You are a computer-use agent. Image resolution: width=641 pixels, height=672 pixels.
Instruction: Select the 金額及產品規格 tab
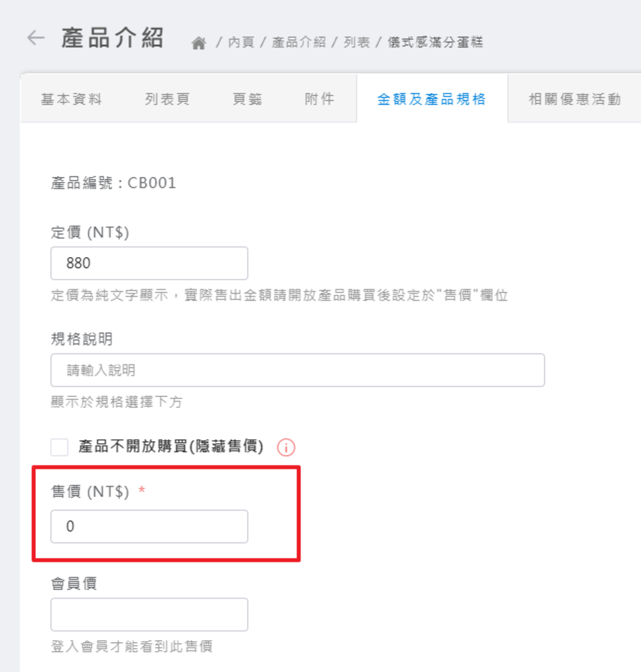tap(431, 99)
